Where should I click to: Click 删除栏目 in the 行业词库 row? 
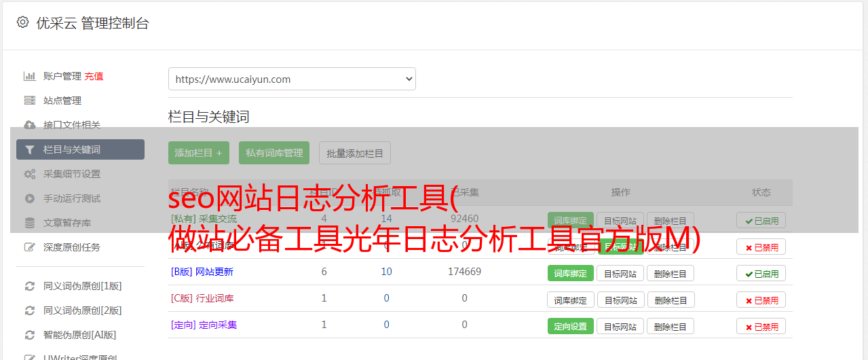pyautogui.click(x=671, y=300)
